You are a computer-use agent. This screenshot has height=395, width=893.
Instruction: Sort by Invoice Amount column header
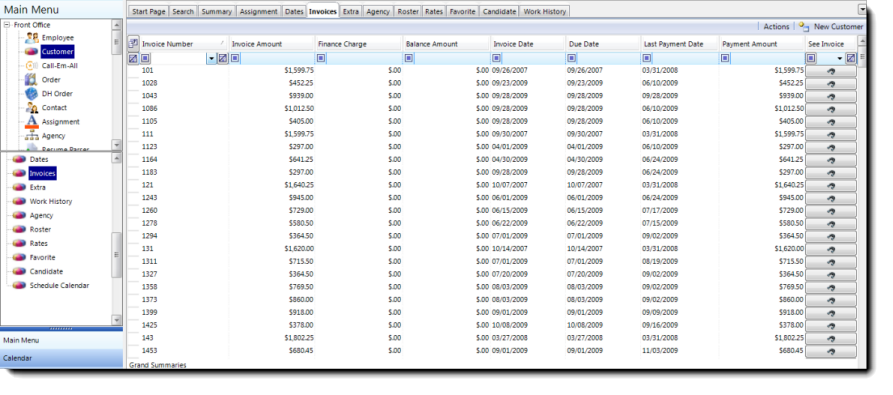pos(272,44)
